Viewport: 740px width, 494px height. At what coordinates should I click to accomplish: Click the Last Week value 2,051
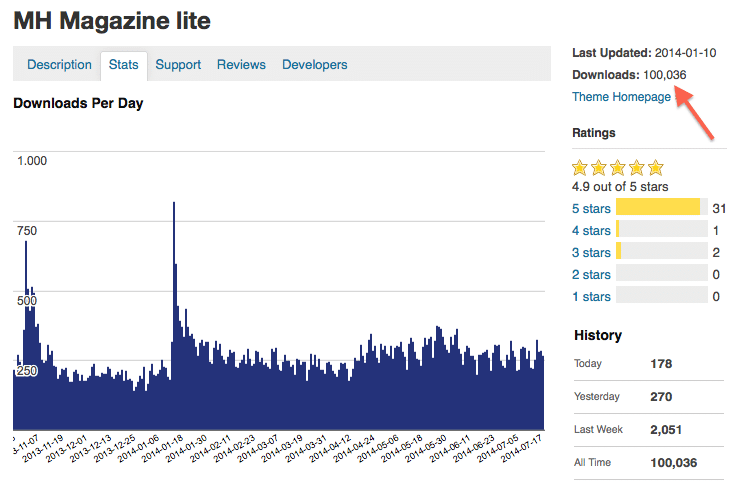[x=666, y=430]
